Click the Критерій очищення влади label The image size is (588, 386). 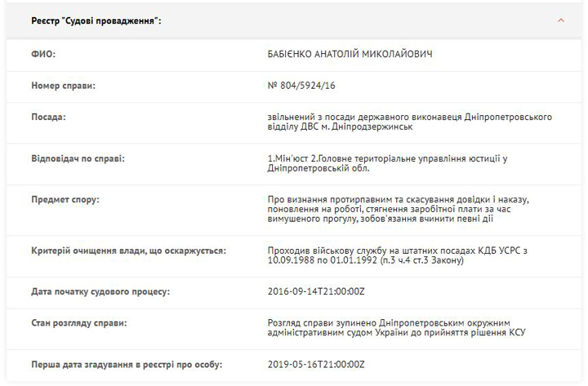[128, 251]
